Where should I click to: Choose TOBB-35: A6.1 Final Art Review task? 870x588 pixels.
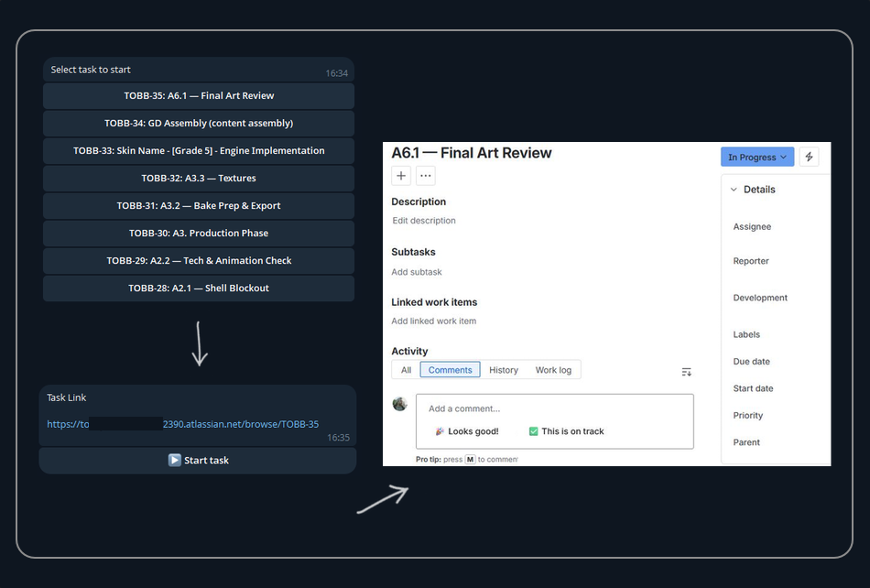199,95
